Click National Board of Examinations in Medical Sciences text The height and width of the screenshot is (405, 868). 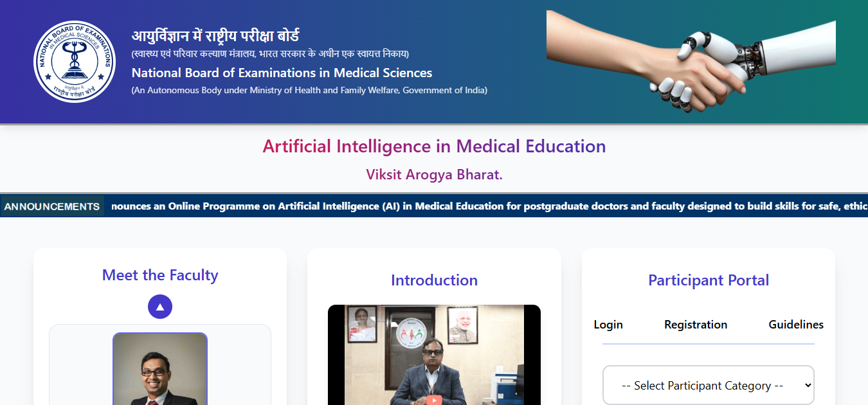(x=282, y=73)
